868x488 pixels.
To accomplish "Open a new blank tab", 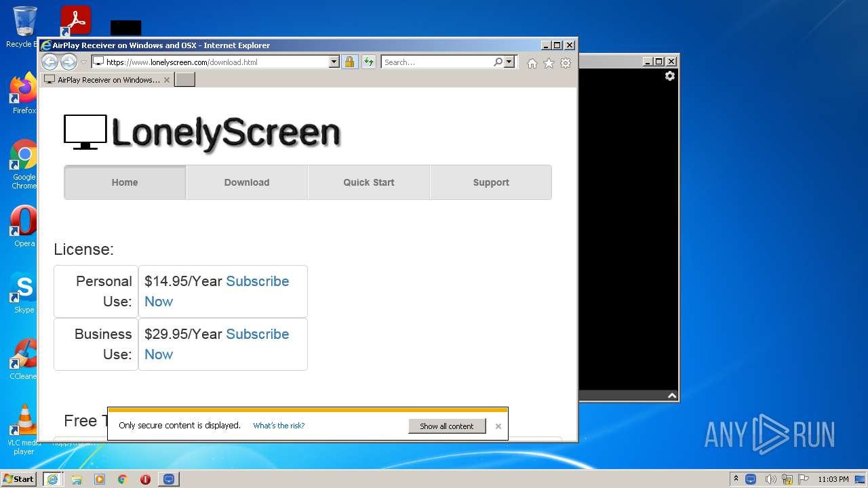I will (185, 80).
